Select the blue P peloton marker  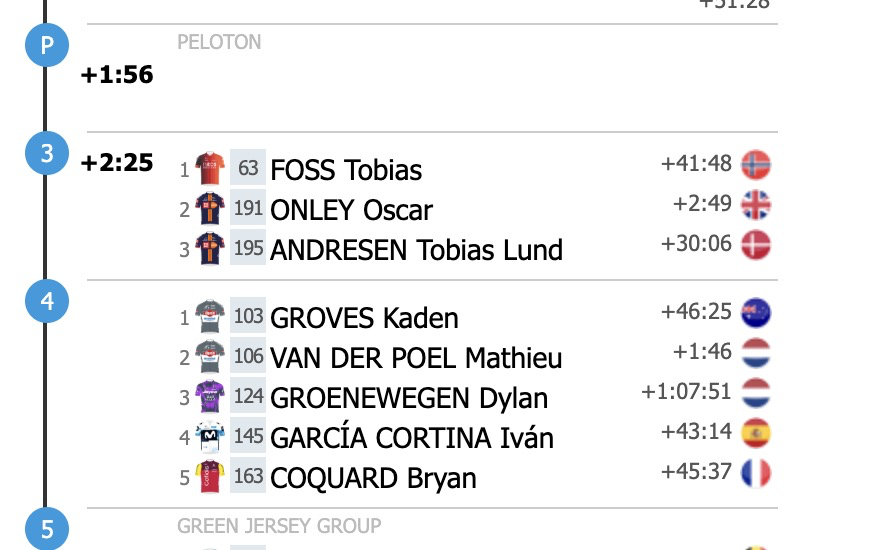point(47,45)
